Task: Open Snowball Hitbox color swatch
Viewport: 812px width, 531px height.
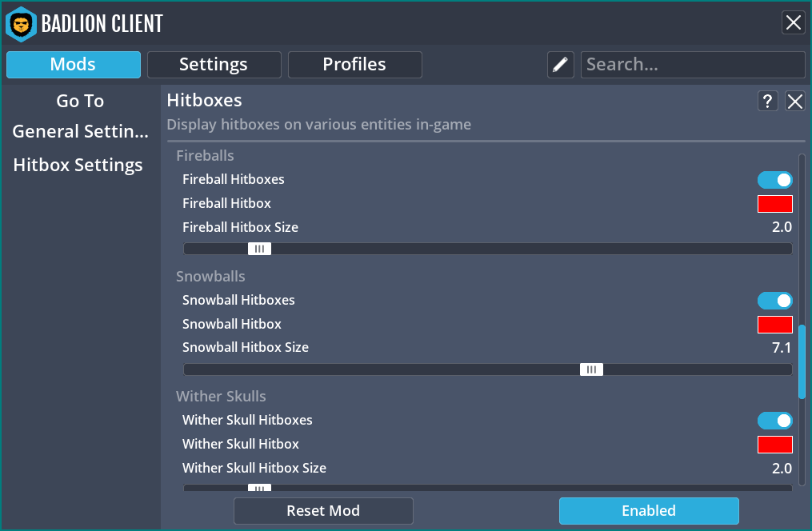Action: pyautogui.click(x=774, y=325)
